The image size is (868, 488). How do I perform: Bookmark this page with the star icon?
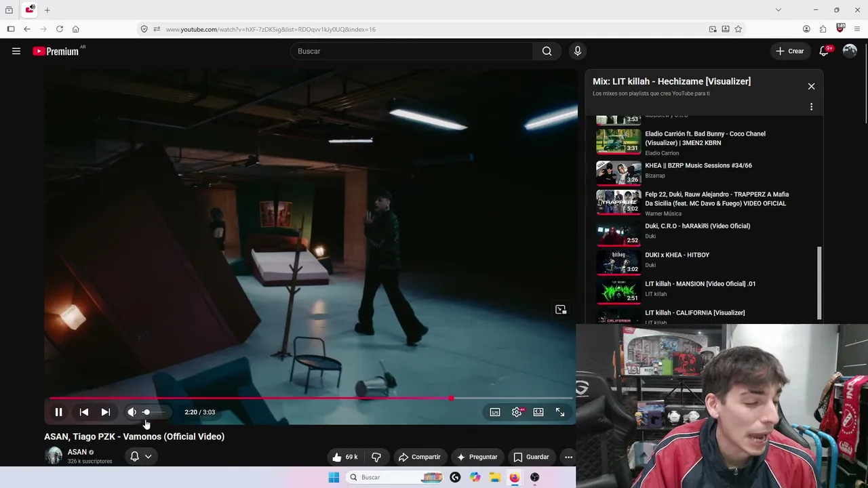pyautogui.click(x=738, y=29)
